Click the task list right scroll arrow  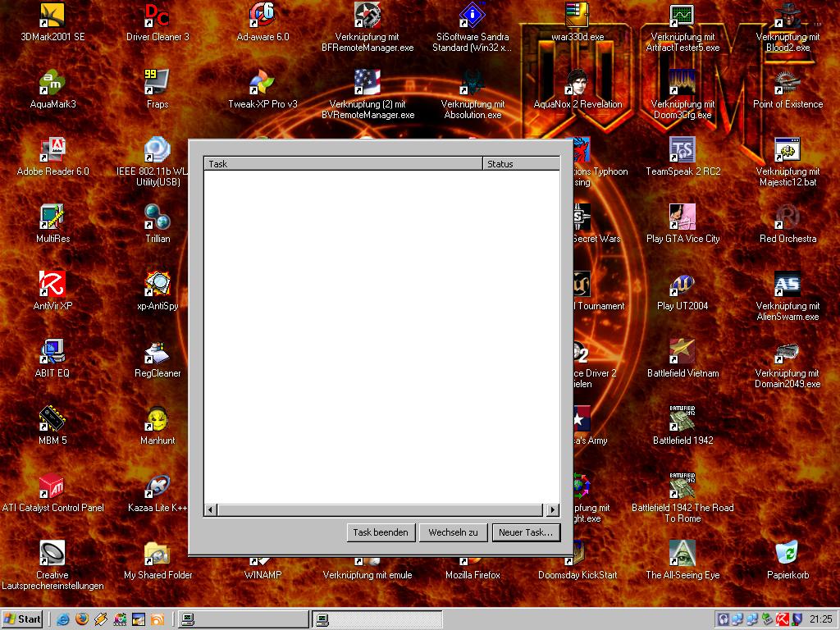553,510
